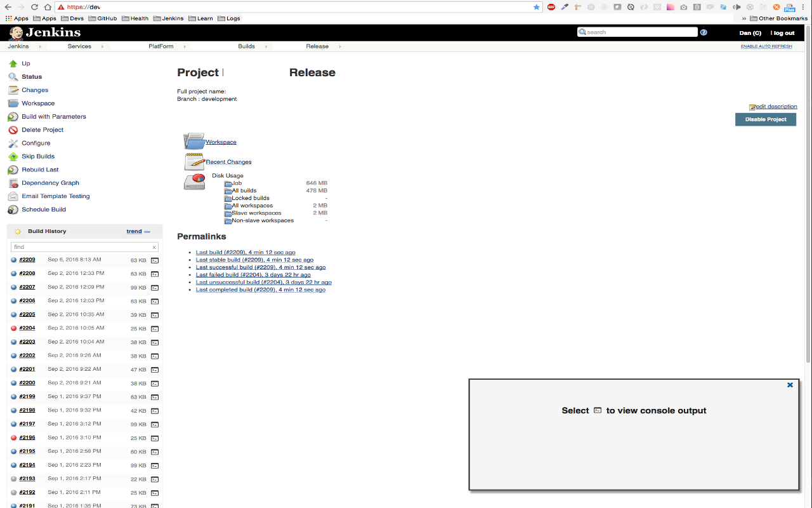812x508 pixels.
Task: Expand the PlatForm breadcrumb dropdown arrow
Action: click(185, 46)
